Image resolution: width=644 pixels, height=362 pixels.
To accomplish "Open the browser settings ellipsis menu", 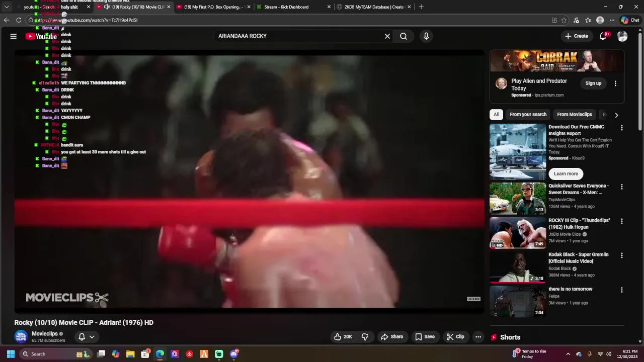I will coord(612,20).
